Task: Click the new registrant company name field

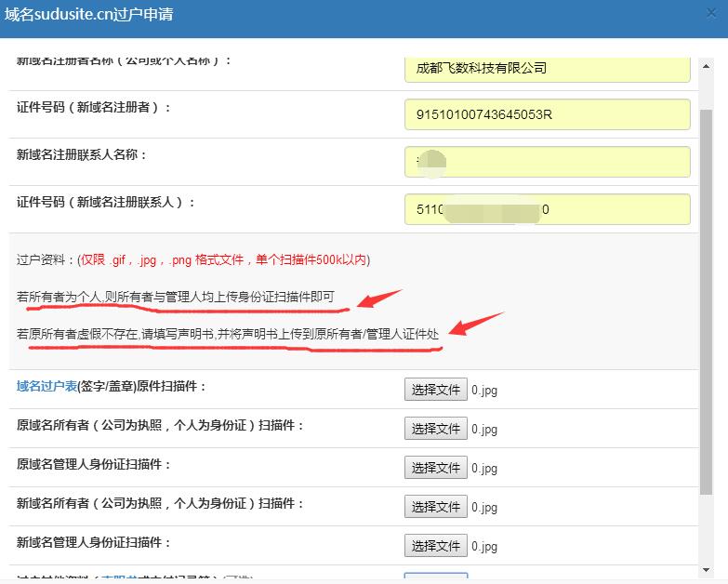Action: pos(548,68)
